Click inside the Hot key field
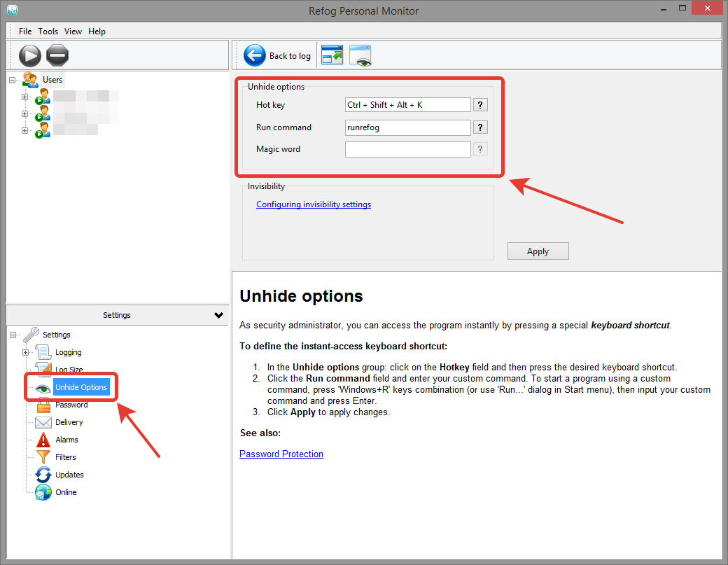 pyautogui.click(x=407, y=105)
